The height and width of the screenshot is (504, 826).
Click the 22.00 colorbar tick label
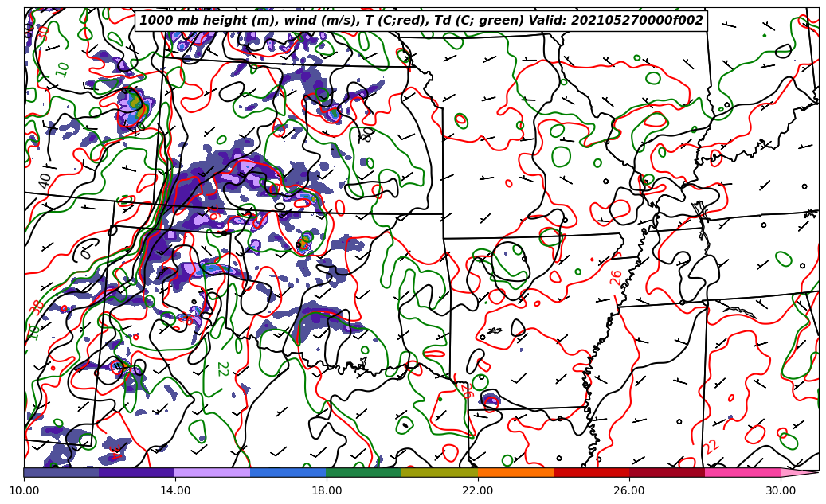[x=478, y=490]
